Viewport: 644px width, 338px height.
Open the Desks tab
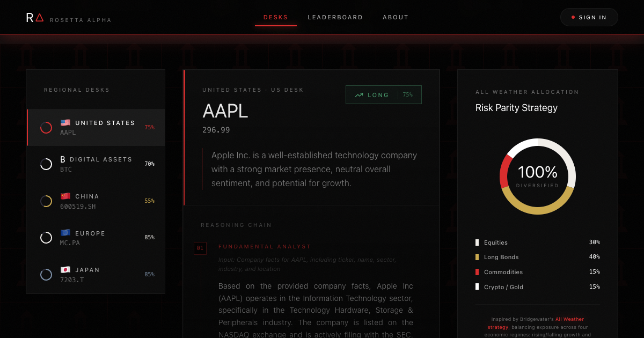[276, 17]
